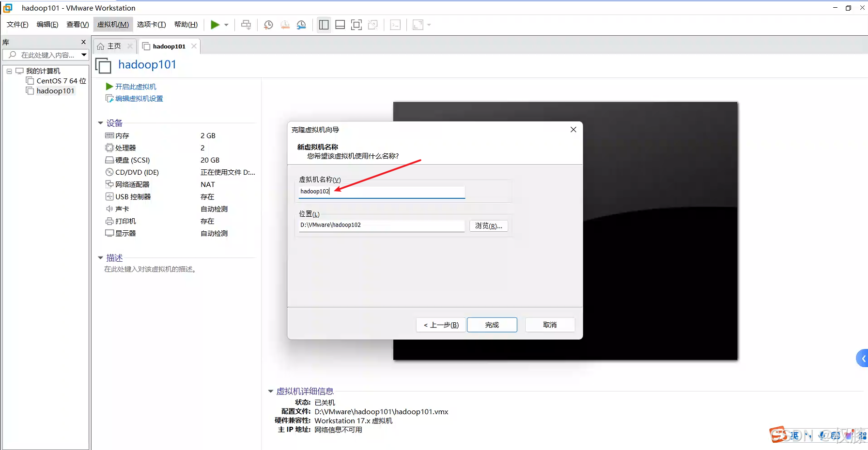868x450 pixels.
Task: Toggle the library sidebar view icon
Action: (324, 25)
